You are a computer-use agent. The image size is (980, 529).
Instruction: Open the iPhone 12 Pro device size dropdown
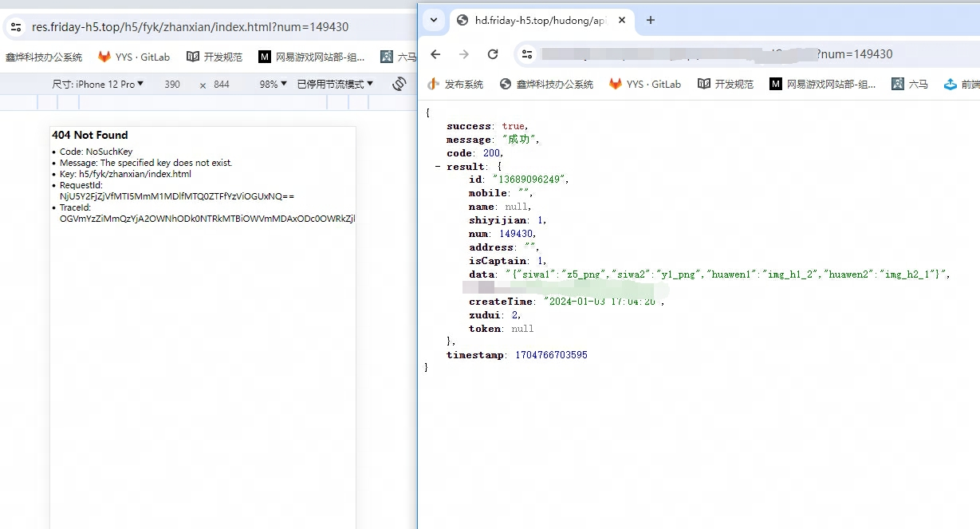(x=98, y=84)
